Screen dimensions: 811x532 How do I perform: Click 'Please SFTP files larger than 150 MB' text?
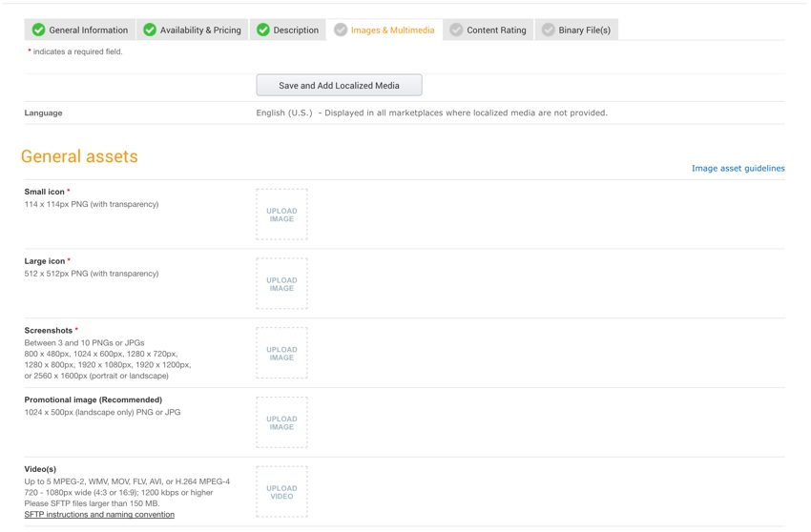[92, 503]
